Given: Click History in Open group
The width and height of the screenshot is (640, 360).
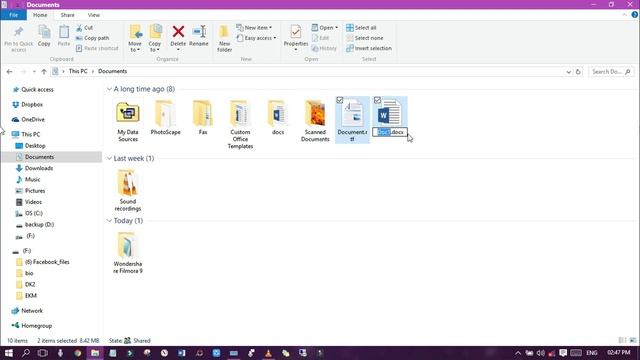Looking at the screenshot, I should click(x=324, y=48).
